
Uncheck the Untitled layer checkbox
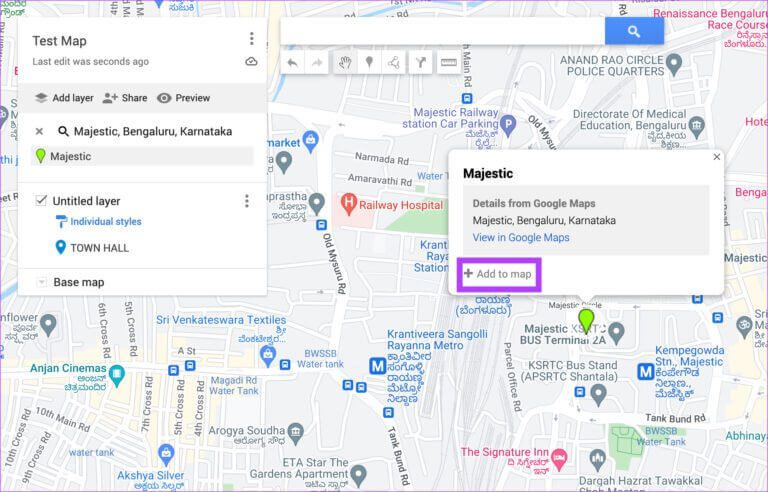click(42, 200)
